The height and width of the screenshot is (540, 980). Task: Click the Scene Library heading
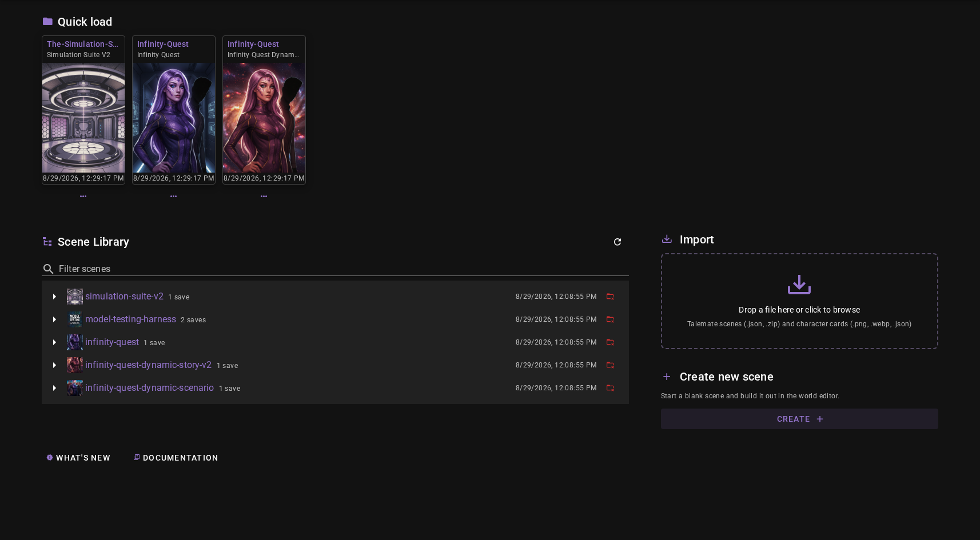click(93, 242)
